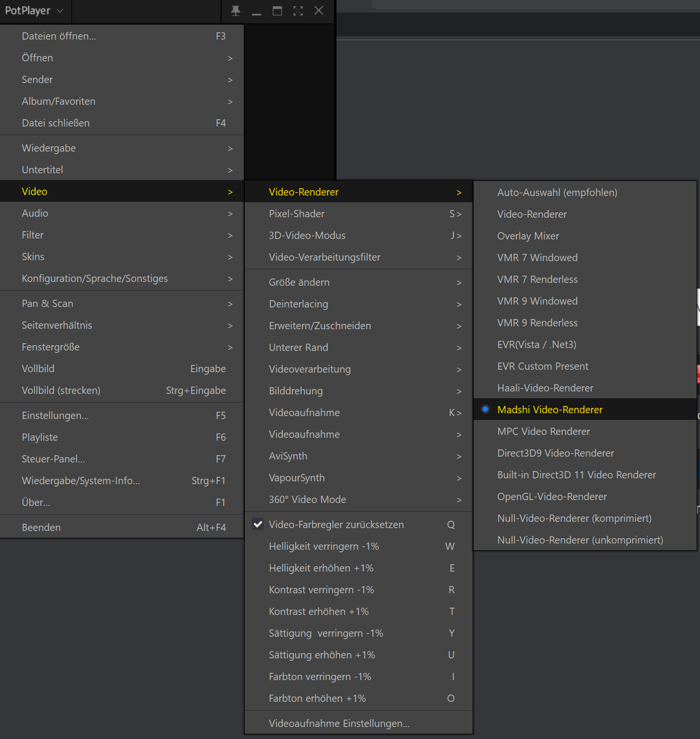Screen dimensions: 700x739
Task: Select EVR Custom Present renderer
Action: point(585,366)
